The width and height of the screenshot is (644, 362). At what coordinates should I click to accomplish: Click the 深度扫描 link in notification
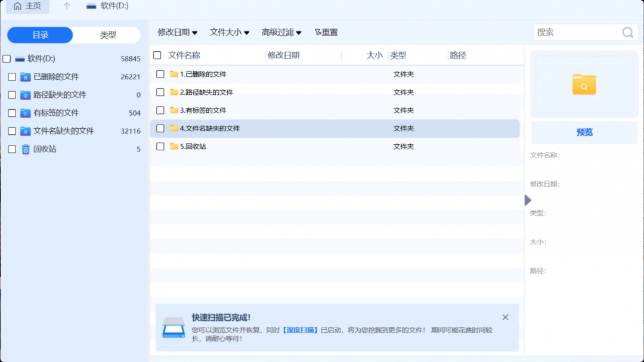coord(300,330)
